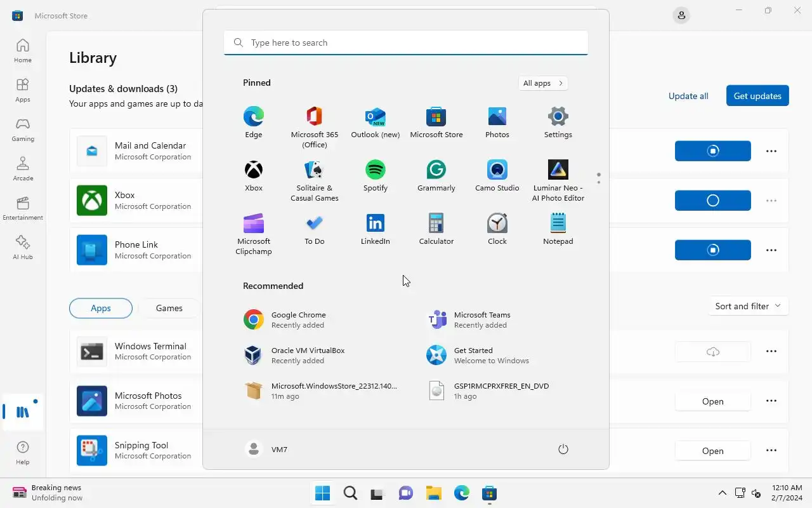Open Luminar Neo AI Photo Editor
The height and width of the screenshot is (508, 812).
point(558,180)
